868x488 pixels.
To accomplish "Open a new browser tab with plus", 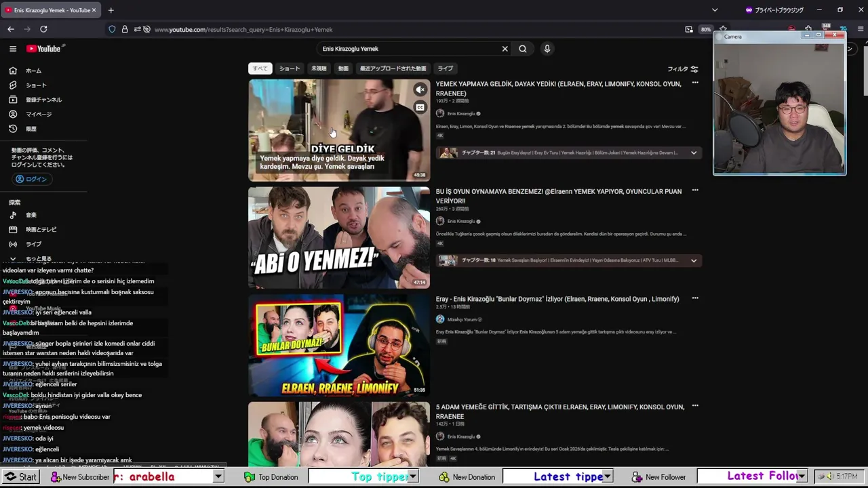I will point(111,10).
